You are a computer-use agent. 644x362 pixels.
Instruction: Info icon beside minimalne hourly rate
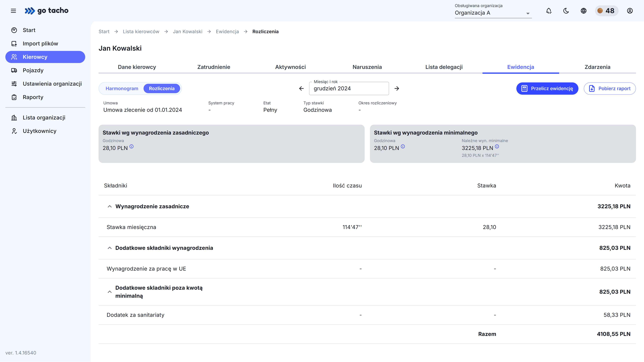tap(403, 147)
